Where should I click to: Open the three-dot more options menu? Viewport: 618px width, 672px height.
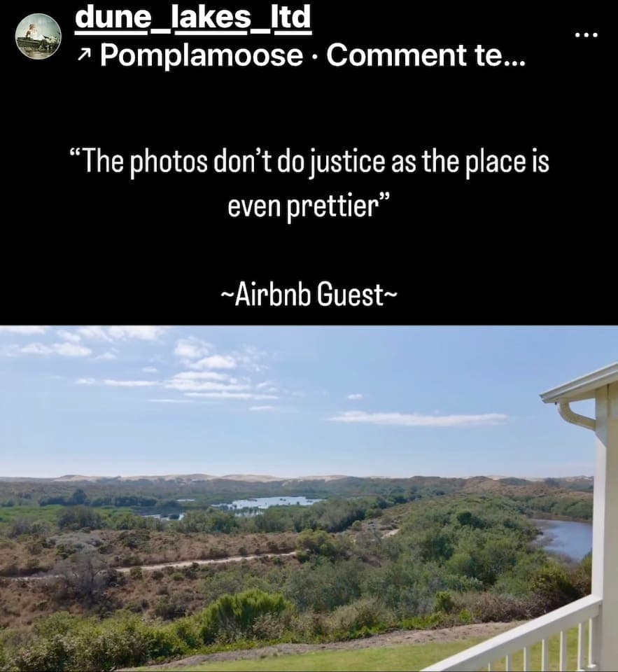tap(587, 35)
